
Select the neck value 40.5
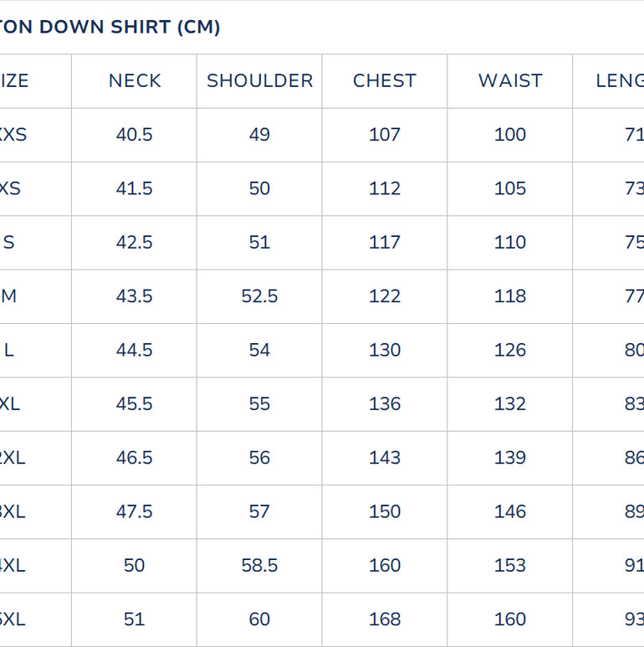135,135
